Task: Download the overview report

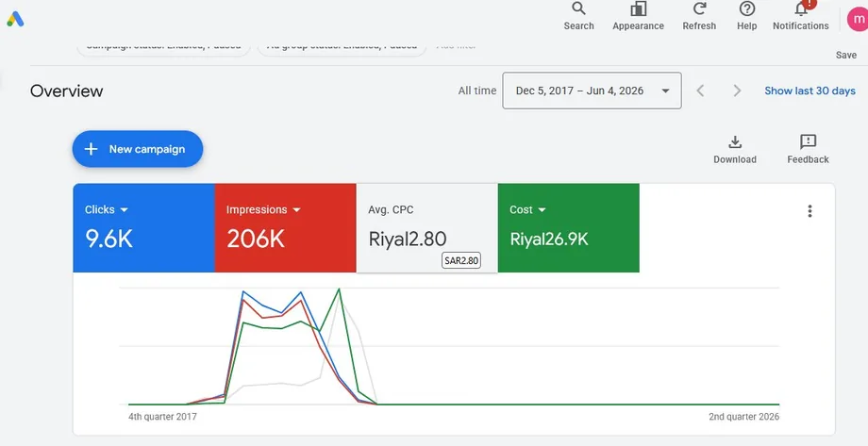Action: click(x=735, y=149)
